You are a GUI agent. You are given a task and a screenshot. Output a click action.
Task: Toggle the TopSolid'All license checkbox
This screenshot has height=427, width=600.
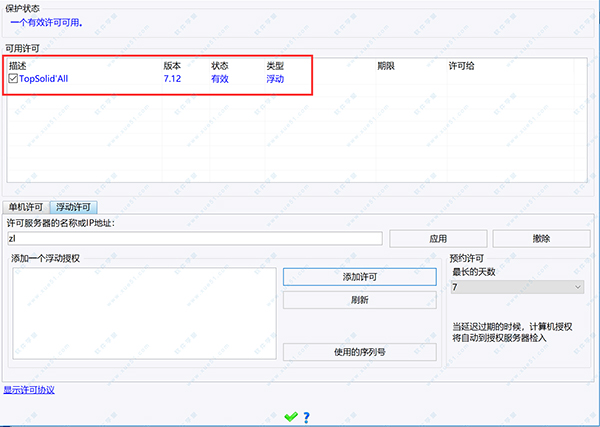pyautogui.click(x=13, y=78)
